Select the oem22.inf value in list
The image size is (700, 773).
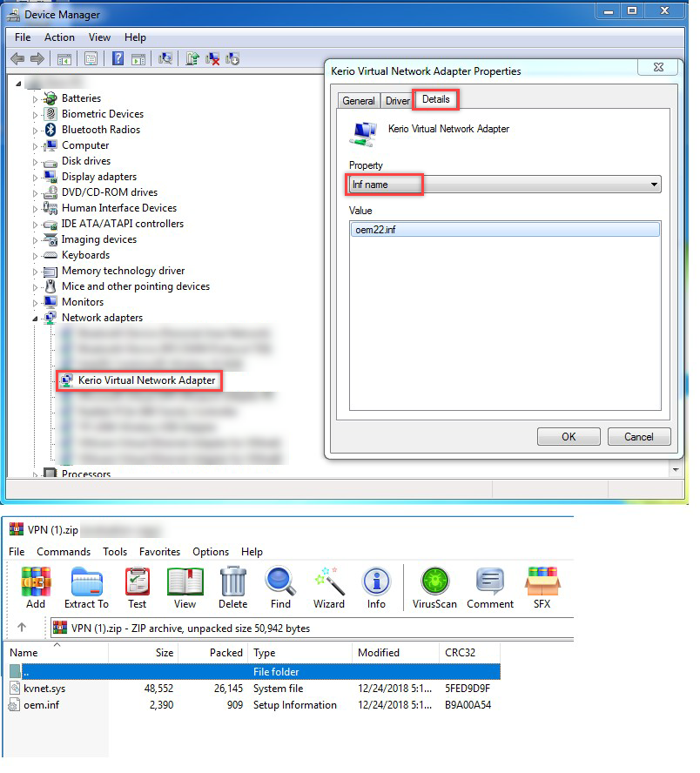pos(505,230)
